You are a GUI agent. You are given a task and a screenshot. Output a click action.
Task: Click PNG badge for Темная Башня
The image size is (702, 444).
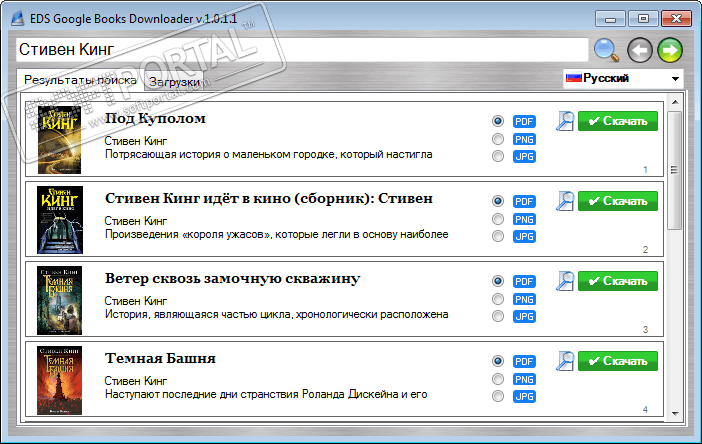[524, 380]
